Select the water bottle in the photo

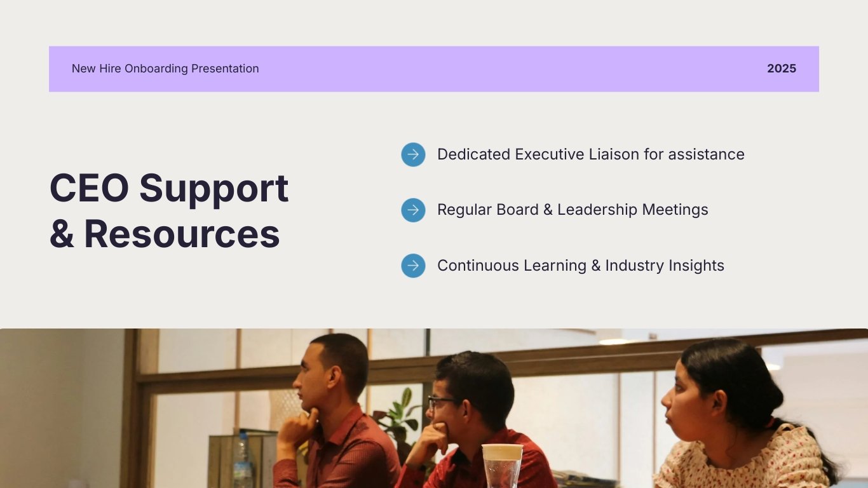242,462
